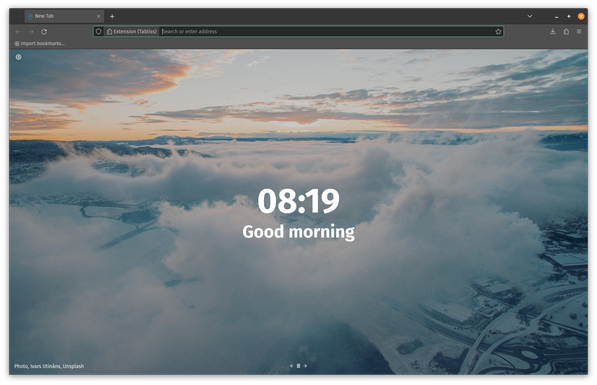Skip to the next background photo
Screen dimensions: 597x385
305,366
